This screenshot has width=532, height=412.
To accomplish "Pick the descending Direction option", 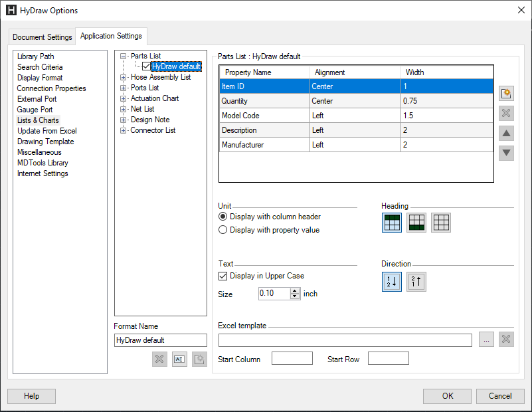I will pyautogui.click(x=416, y=281).
